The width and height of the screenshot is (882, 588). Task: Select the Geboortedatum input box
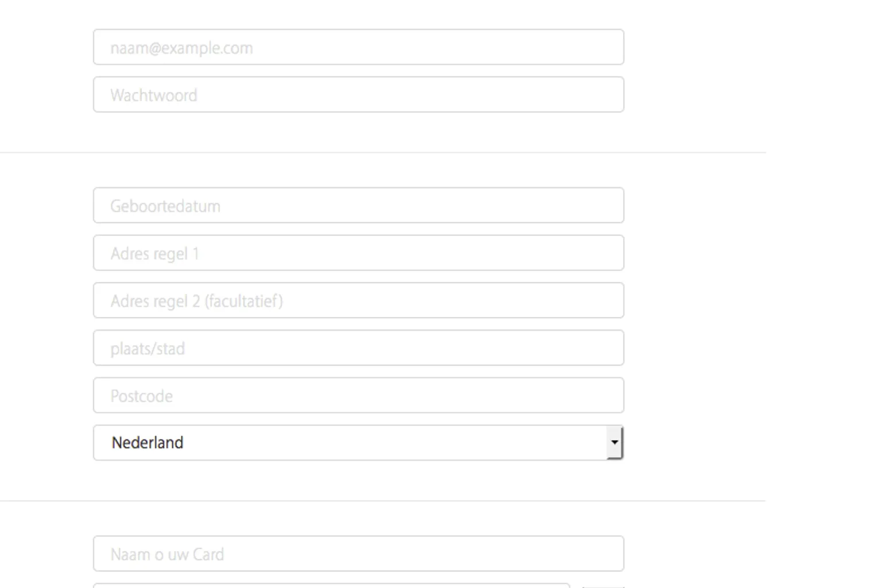(358, 206)
